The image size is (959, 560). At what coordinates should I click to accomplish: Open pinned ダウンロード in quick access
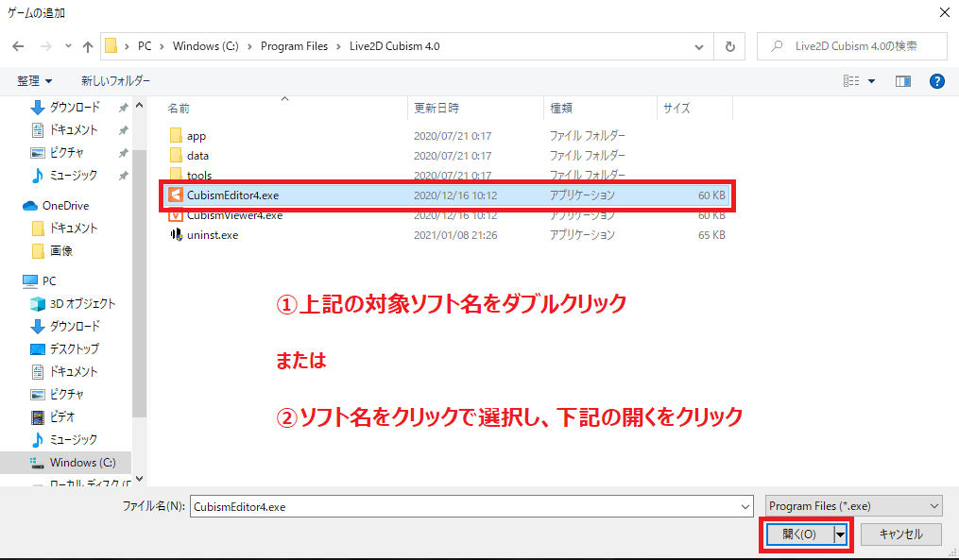pyautogui.click(x=74, y=107)
